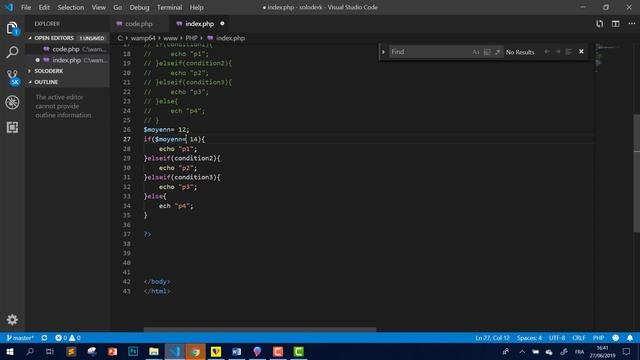Click feedback smiley in status bar
Viewport: 640px width, 360px height.
click(616, 338)
